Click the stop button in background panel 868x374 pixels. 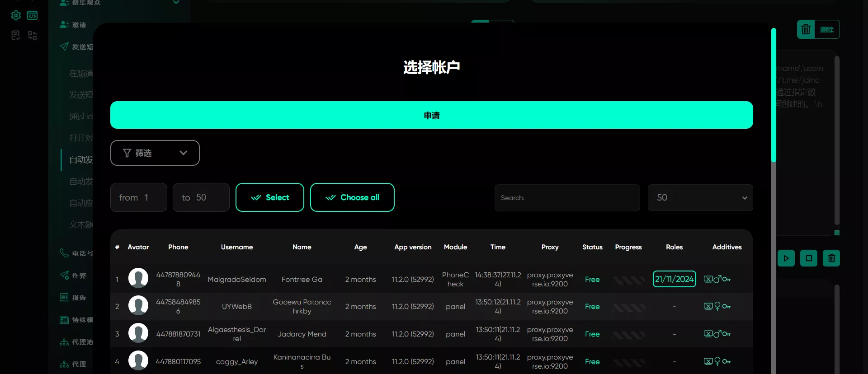(x=809, y=258)
